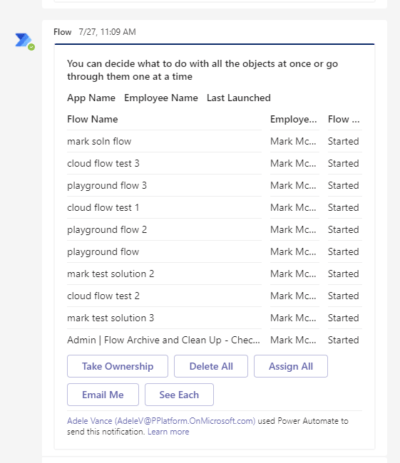Image resolution: width=400 pixels, height=463 pixels.
Task: Click the truncated 'Flow ...' state column header
Action: click(344, 119)
